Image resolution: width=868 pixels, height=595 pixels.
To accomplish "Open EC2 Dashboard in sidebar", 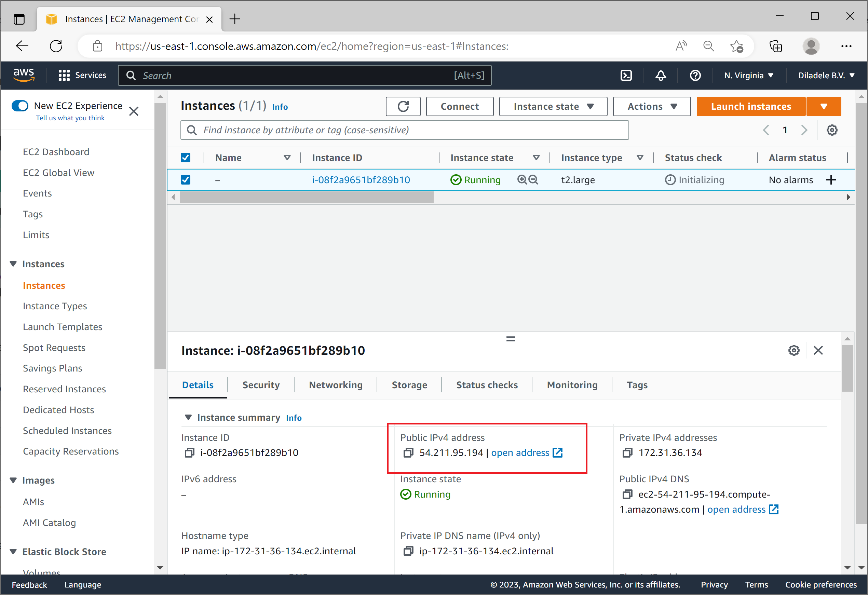I will (x=56, y=152).
